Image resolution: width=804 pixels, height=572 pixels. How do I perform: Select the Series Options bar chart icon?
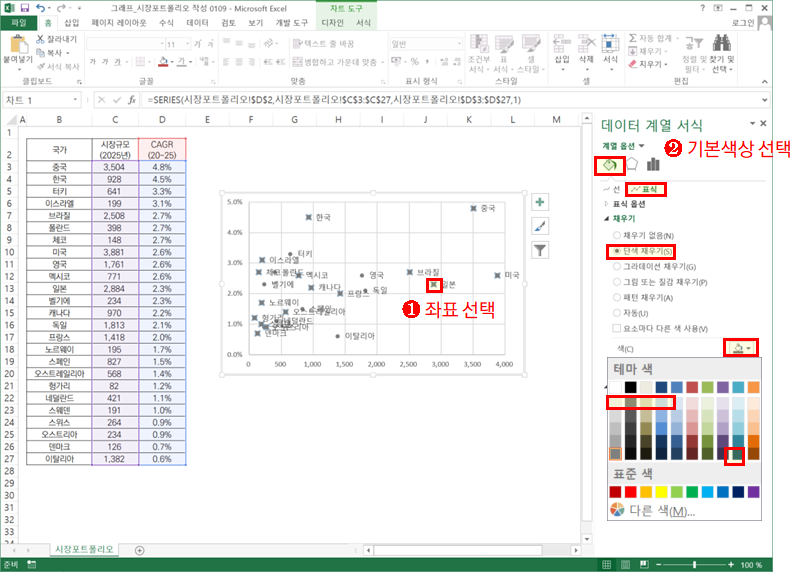653,165
